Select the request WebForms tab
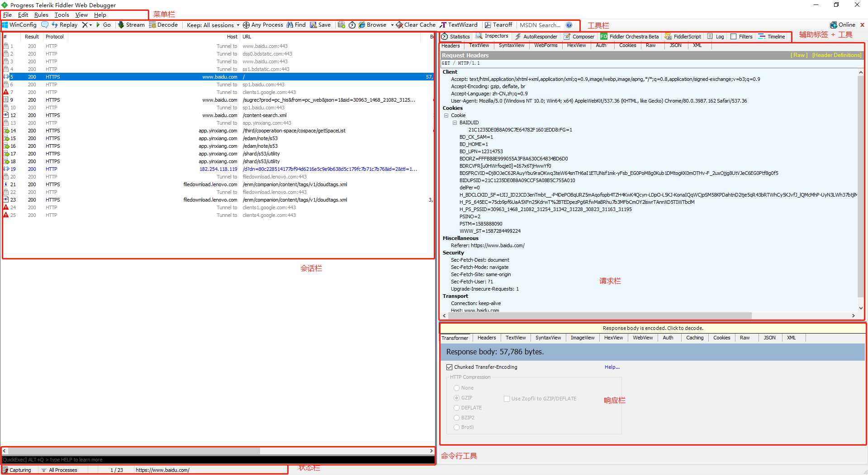This screenshot has width=868, height=475. click(545, 46)
